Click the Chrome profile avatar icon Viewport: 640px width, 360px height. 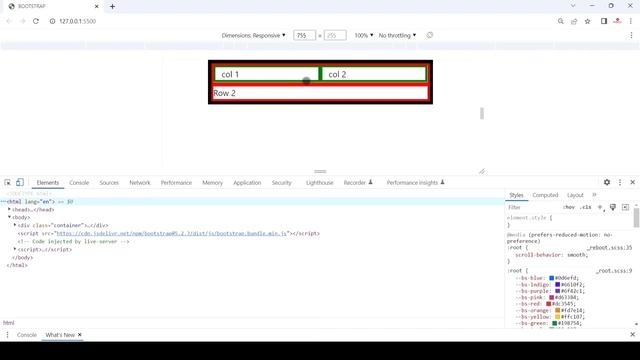pyautogui.click(x=618, y=21)
